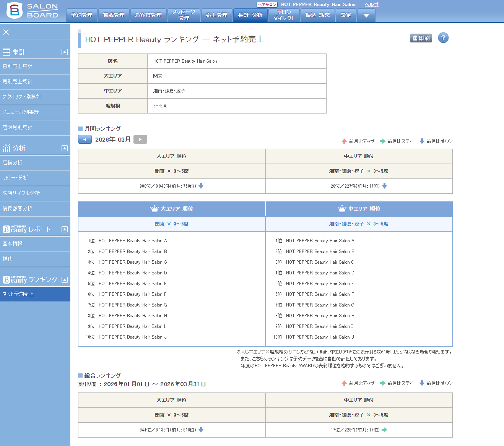Go to next month in monthly ranking
Screen dimensions: 504x446
coord(140,139)
